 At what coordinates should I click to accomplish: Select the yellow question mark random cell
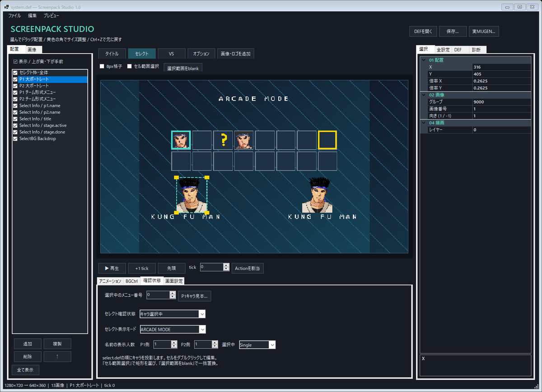click(223, 140)
